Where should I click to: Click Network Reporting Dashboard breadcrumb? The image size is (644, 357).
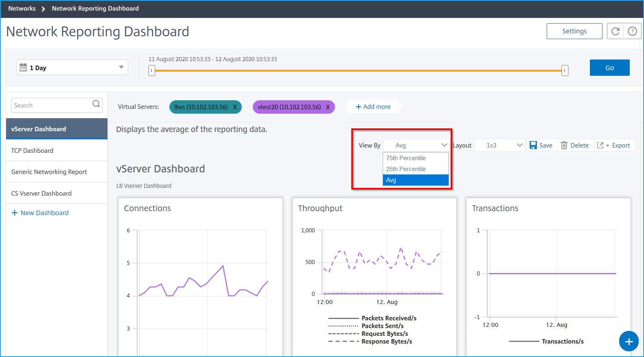(x=95, y=9)
